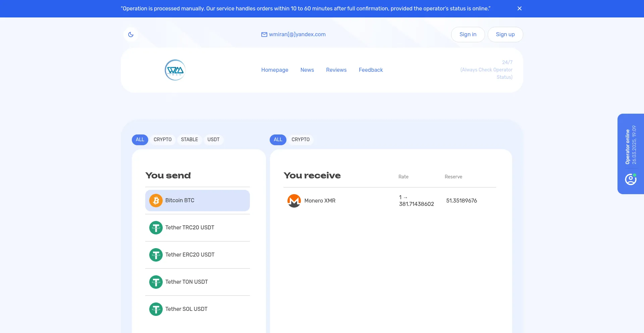Open the Reviews menu link
644x333 pixels.
[x=336, y=70]
